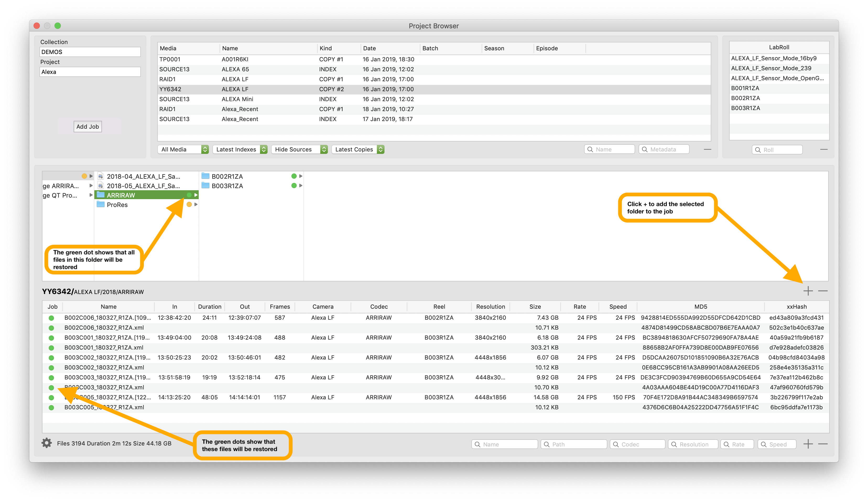Click plus icon beside YY6342 folder path
This screenshot has width=868, height=501.
click(x=808, y=291)
